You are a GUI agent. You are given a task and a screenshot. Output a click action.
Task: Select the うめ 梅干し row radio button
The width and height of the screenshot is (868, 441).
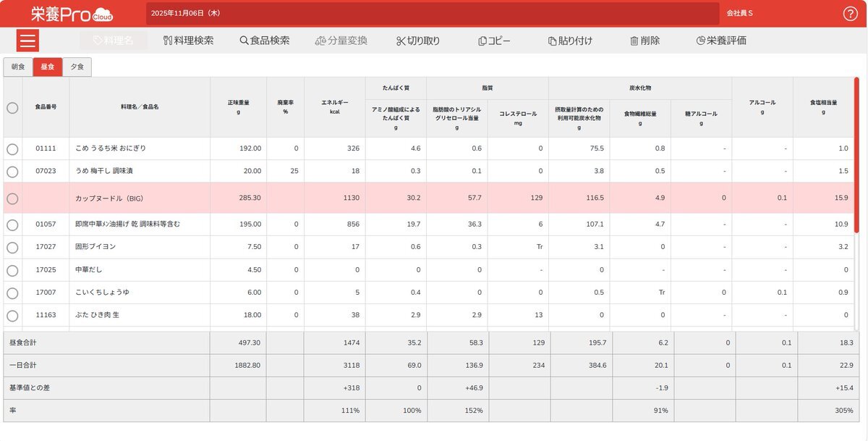pyautogui.click(x=12, y=172)
